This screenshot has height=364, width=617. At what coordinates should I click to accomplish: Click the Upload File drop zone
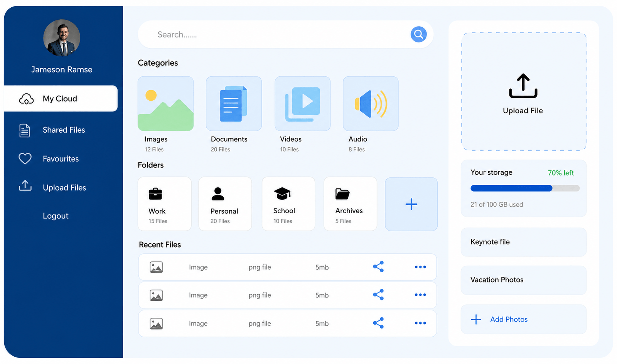click(524, 91)
